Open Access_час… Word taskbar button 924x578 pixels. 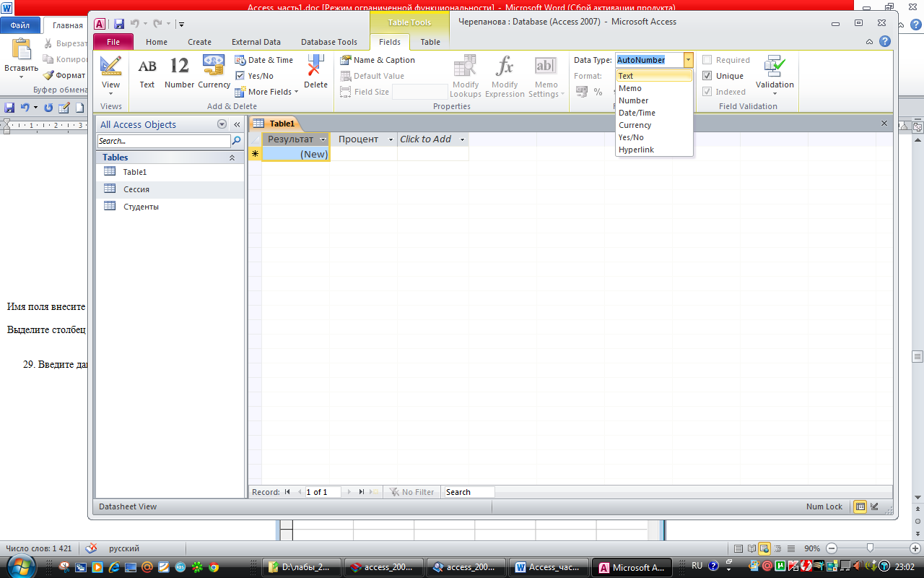[549, 567]
